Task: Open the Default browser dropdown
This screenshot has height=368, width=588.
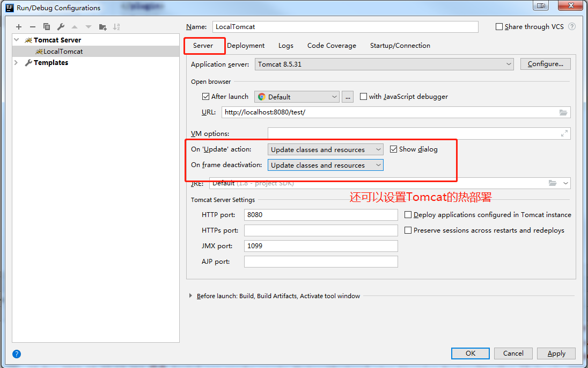Action: [x=297, y=97]
